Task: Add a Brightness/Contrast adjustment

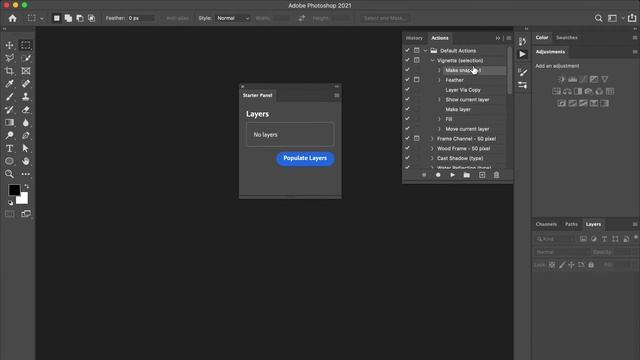Action: [562, 79]
